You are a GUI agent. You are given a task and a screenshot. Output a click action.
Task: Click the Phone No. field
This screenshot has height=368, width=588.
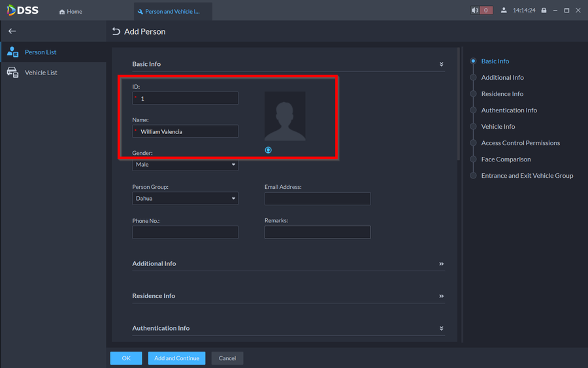(186, 232)
